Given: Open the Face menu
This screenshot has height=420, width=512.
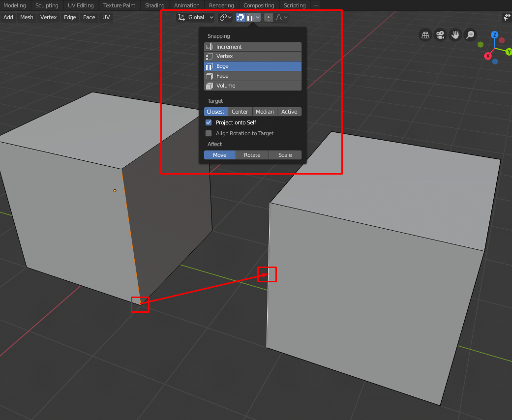Looking at the screenshot, I should click(89, 17).
